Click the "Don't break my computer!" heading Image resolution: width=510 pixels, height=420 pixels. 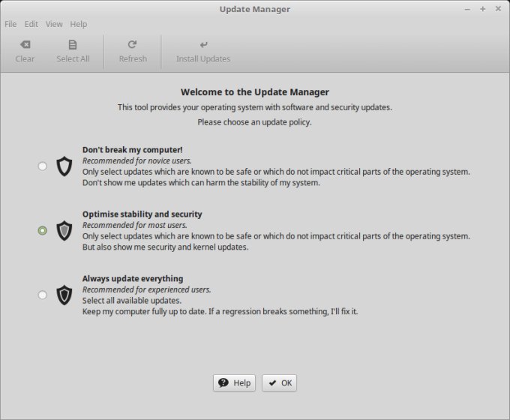133,150
